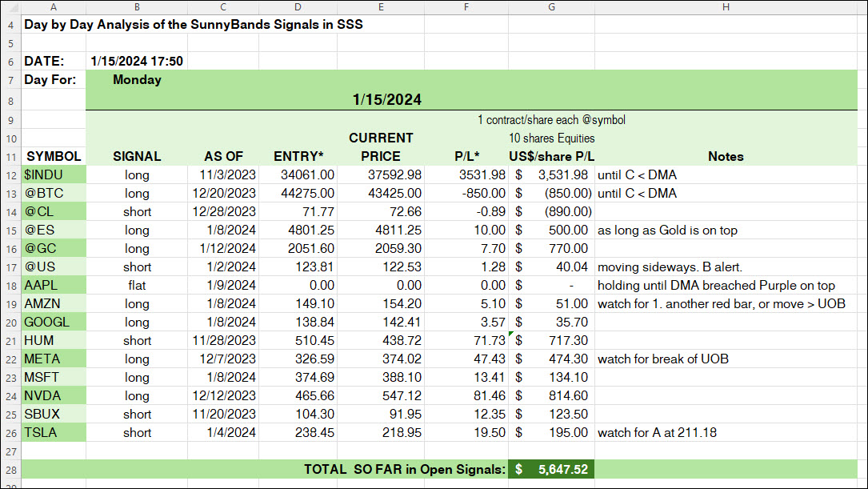Select the '10 shares Equities' cell

pos(551,138)
